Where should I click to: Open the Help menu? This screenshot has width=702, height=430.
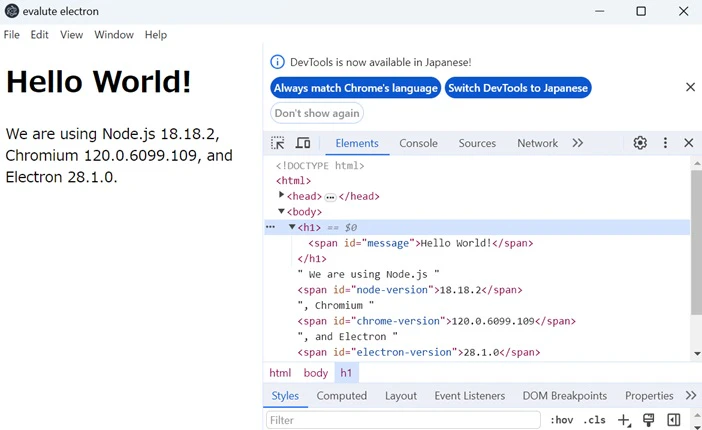tap(156, 34)
